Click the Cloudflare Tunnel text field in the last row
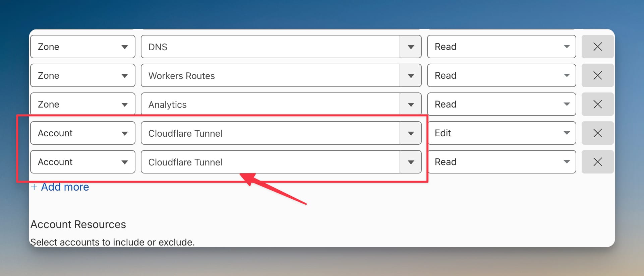This screenshot has width=644, height=276. click(x=271, y=162)
